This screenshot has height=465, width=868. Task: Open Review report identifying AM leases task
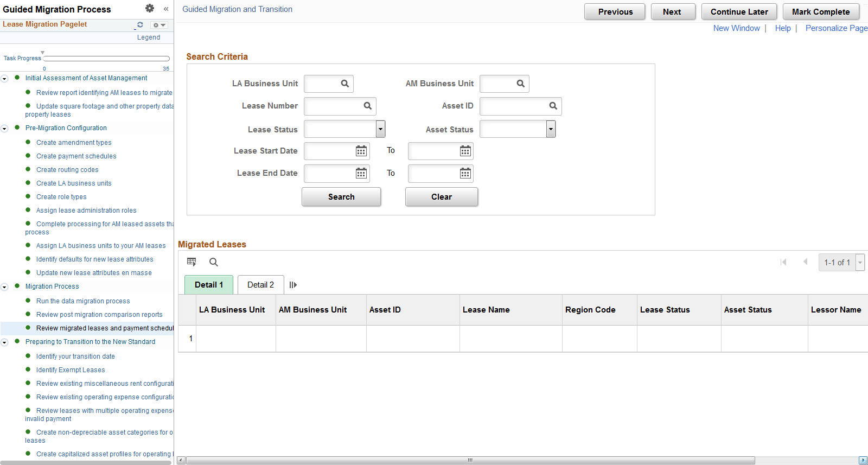click(x=104, y=93)
